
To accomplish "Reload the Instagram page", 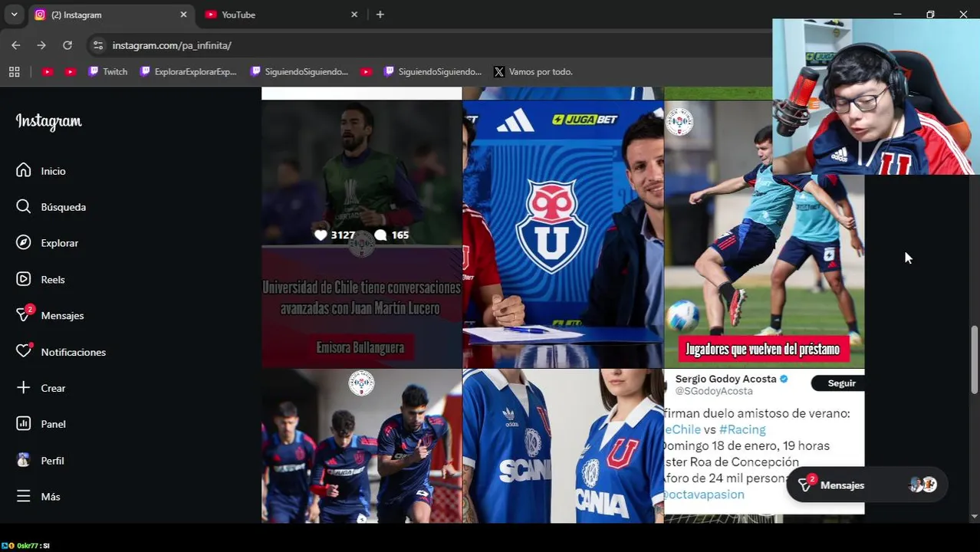I will (x=67, y=45).
